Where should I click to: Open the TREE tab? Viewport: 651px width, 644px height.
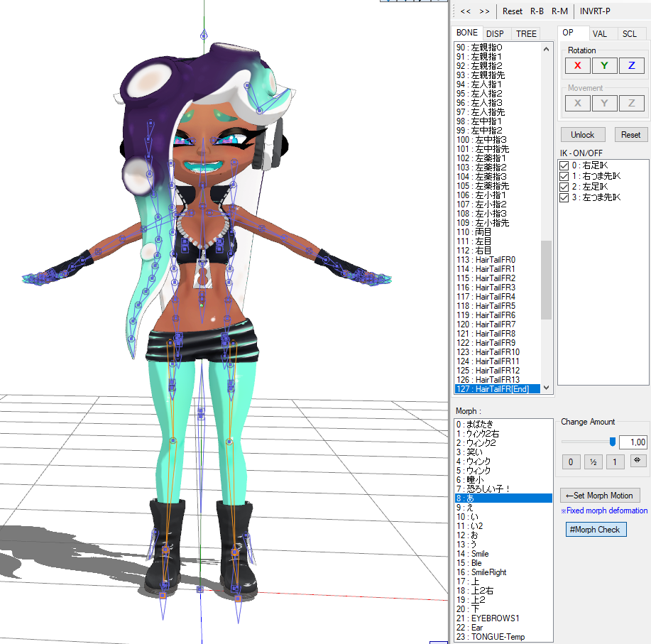[526, 33]
